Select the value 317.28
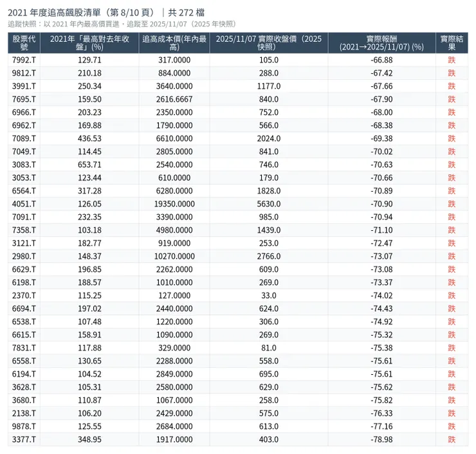This screenshot has height=454, width=476. [x=89, y=191]
